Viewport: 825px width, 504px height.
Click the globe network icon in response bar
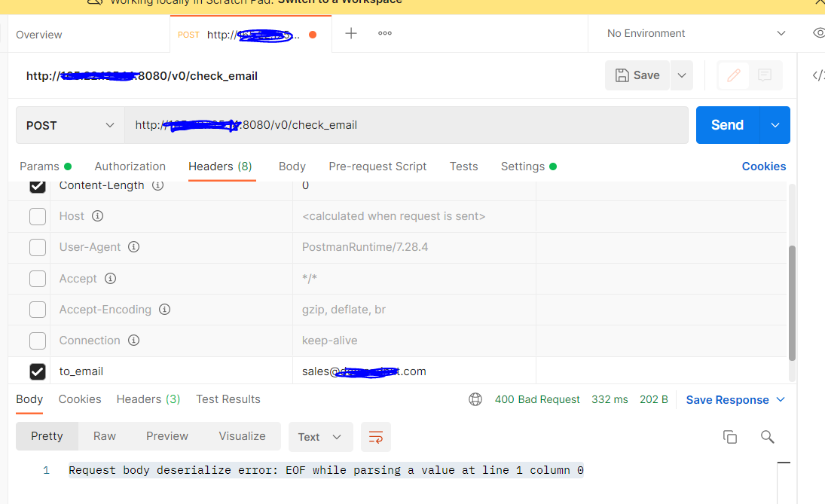[475, 399]
